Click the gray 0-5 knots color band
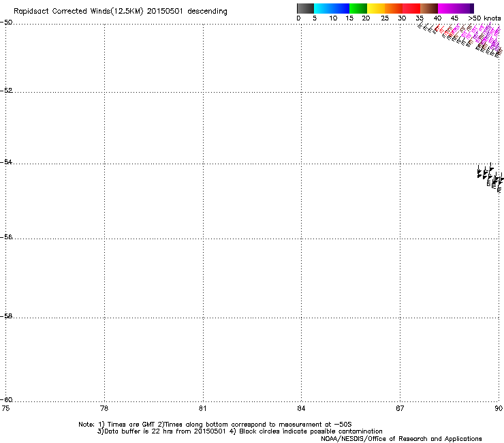The height and width of the screenshot is (443, 504). tap(305, 8)
